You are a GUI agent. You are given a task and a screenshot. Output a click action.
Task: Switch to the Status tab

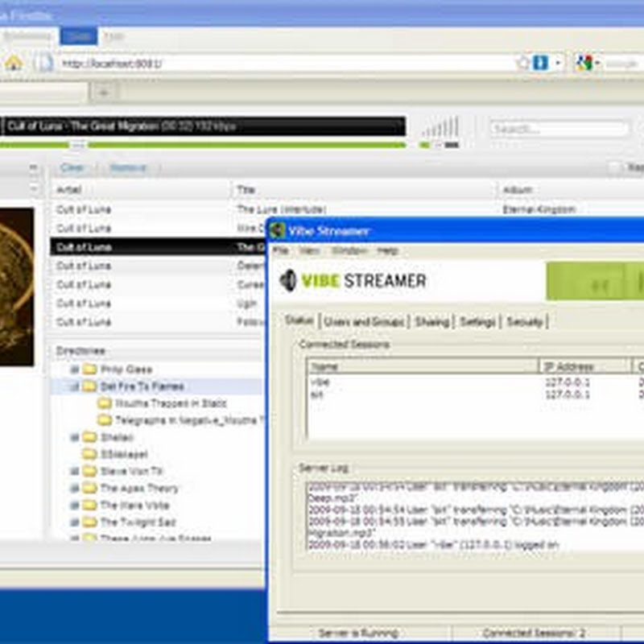tap(299, 320)
